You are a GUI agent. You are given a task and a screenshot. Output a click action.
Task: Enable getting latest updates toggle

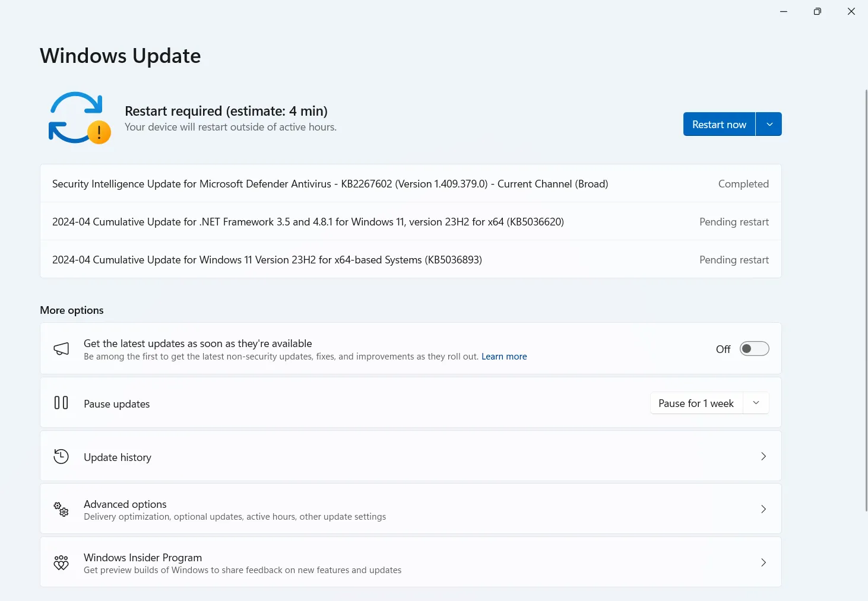[x=754, y=349]
